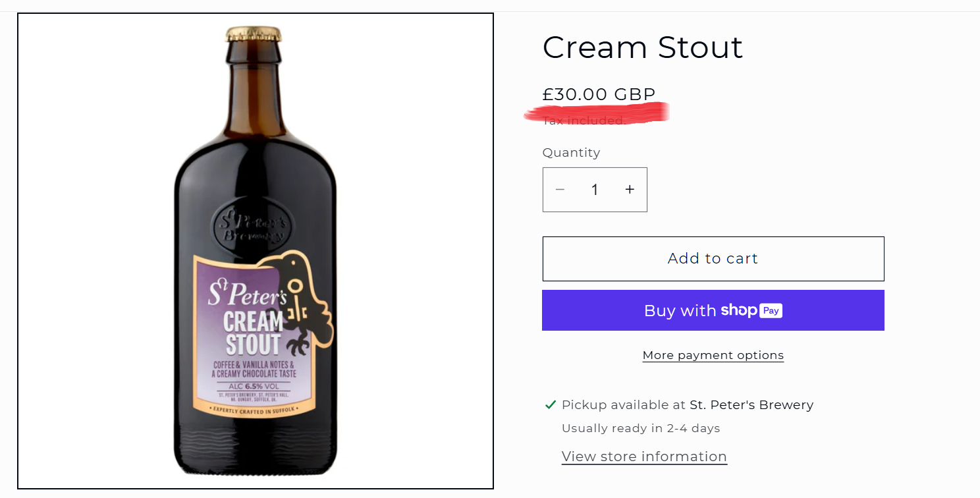Click the gold bottle cap in product image
This screenshot has width=980, height=498.
(254, 34)
